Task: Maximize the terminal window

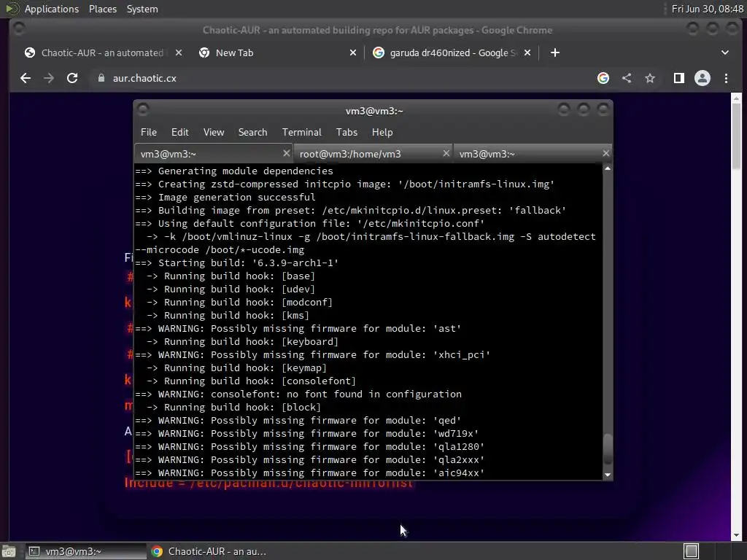Action: (584, 111)
